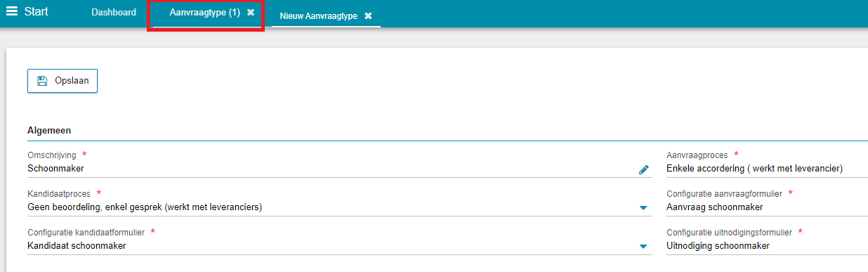Switch to the Aanvraagtype (1) tab
Image resolution: width=868 pixels, height=272 pixels.
[204, 13]
